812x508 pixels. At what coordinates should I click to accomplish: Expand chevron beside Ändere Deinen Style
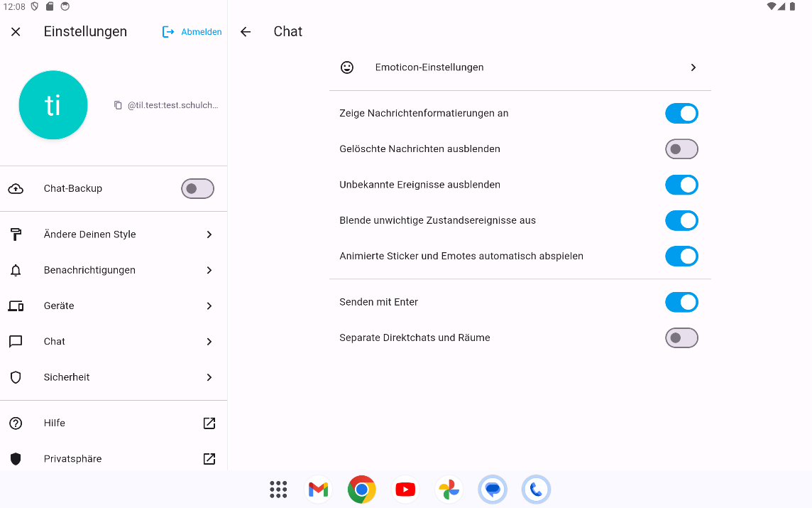209,234
